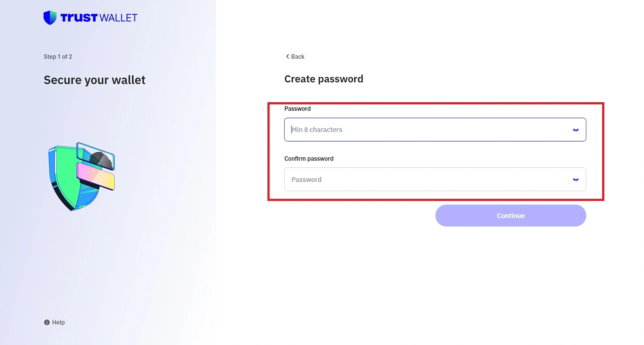Click the 'Confirm password' field label
The width and height of the screenshot is (644, 345).
pos(309,159)
